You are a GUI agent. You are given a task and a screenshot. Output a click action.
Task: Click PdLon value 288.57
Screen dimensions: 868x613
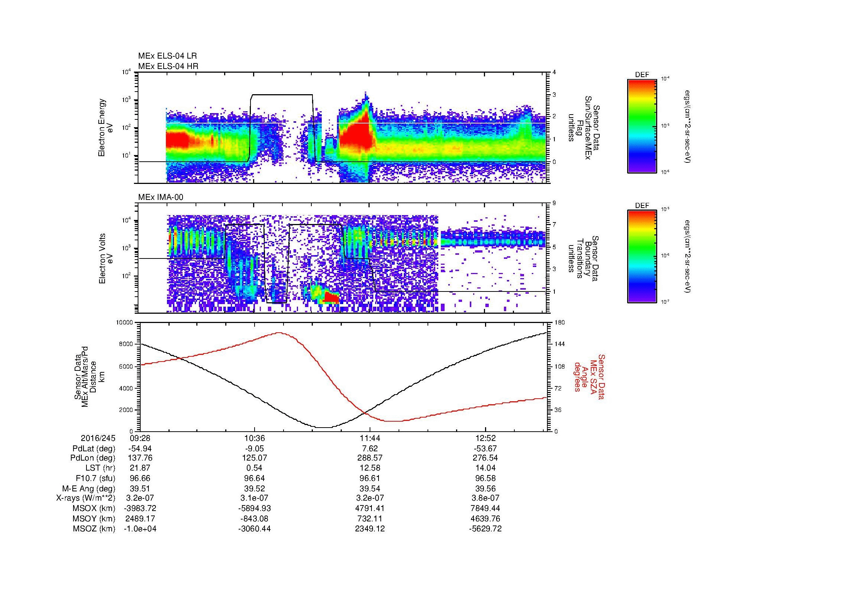[370, 458]
